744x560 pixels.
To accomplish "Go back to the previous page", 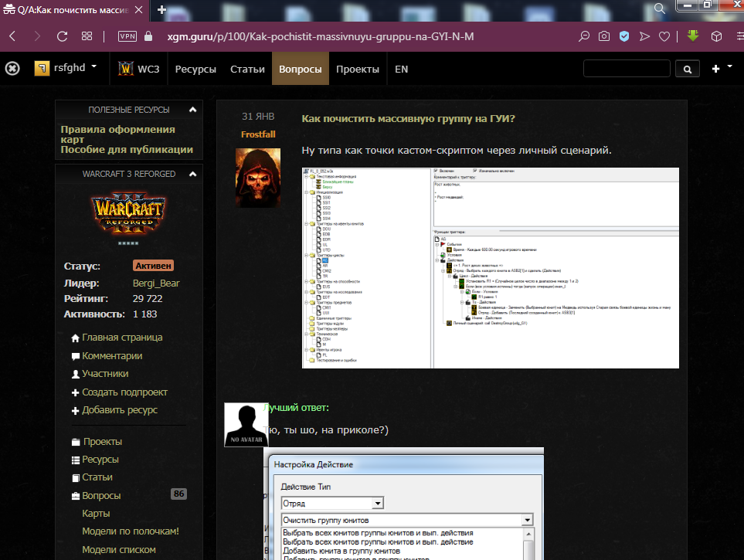I will pyautogui.click(x=13, y=36).
